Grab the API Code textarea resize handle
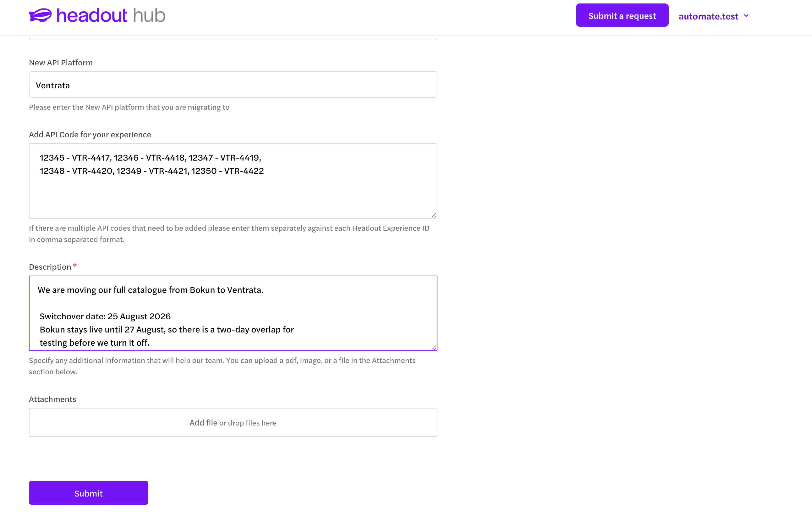Screen dimensions: 812x516 click(x=434, y=215)
